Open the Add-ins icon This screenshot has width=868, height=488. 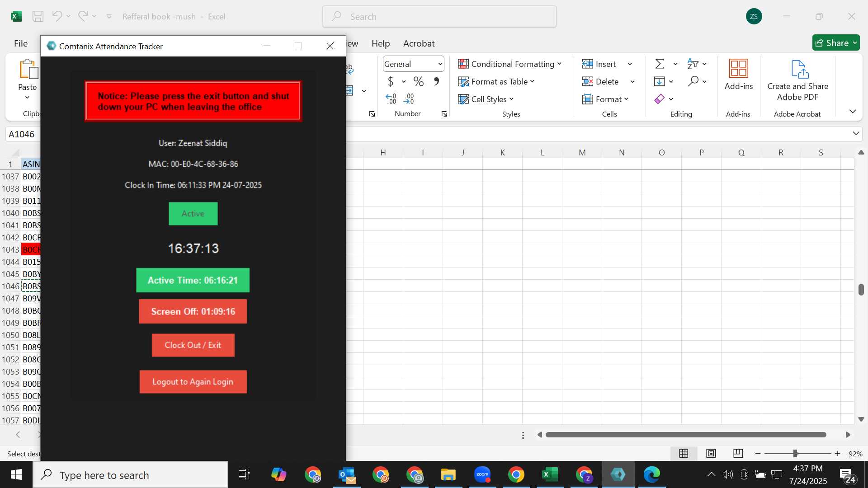click(x=739, y=69)
